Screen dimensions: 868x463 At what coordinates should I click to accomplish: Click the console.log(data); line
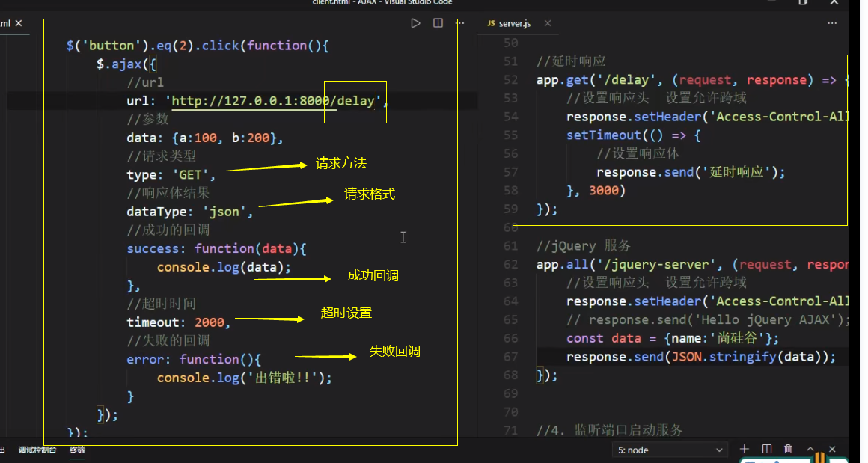[x=224, y=267]
